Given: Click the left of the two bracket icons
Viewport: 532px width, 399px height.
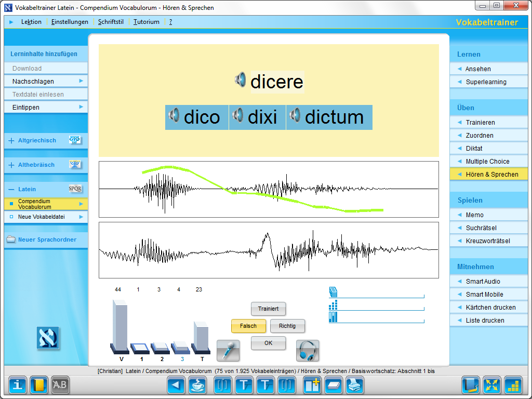Looking at the screenshot, I should tap(222, 385).
